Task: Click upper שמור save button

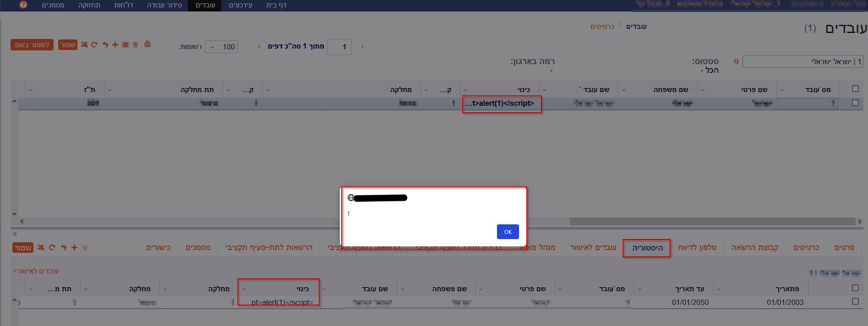Action: click(x=67, y=45)
